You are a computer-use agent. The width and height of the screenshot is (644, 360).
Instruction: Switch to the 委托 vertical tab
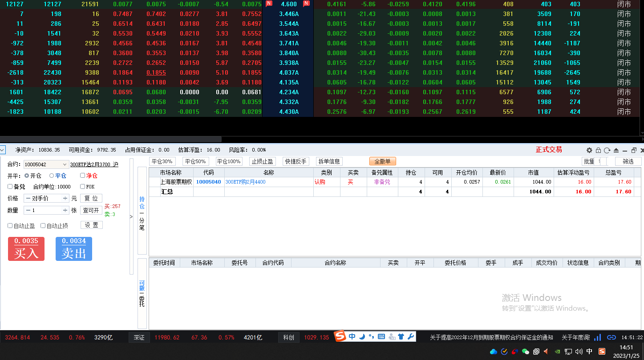142,301
